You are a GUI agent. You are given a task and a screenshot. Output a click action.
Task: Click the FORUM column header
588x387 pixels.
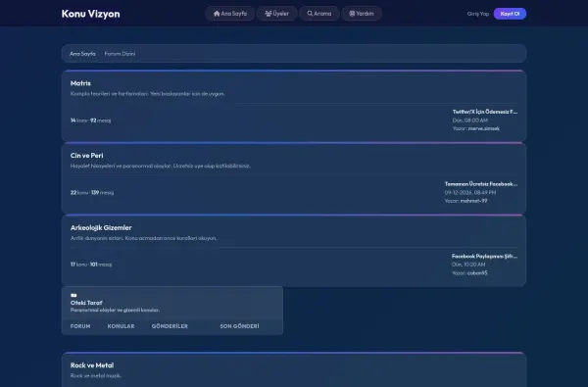tap(80, 326)
